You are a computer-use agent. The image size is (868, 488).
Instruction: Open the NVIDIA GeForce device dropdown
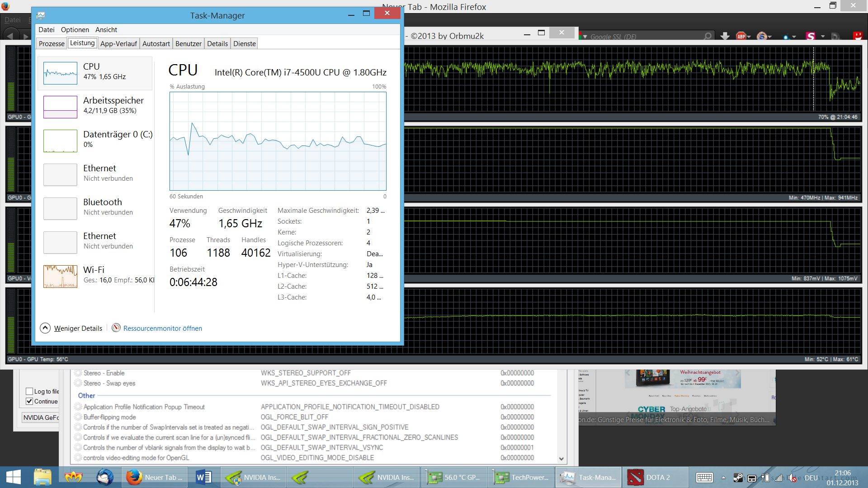pos(41,418)
